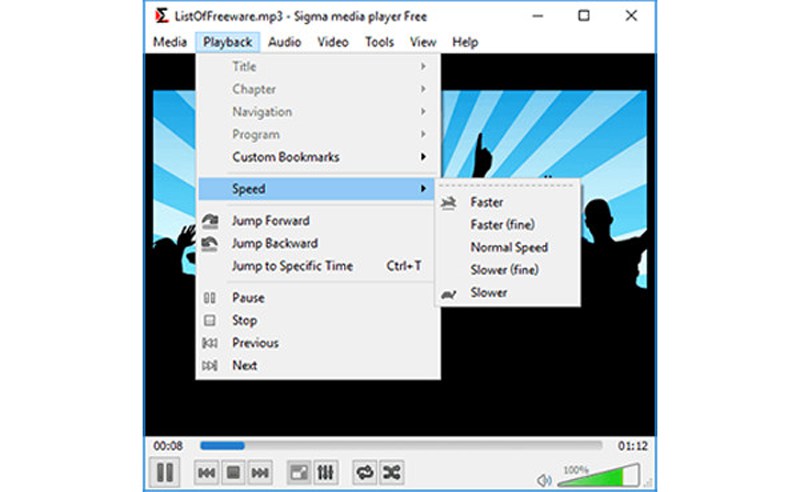Open the Help menu
800x492 pixels.
tap(465, 42)
